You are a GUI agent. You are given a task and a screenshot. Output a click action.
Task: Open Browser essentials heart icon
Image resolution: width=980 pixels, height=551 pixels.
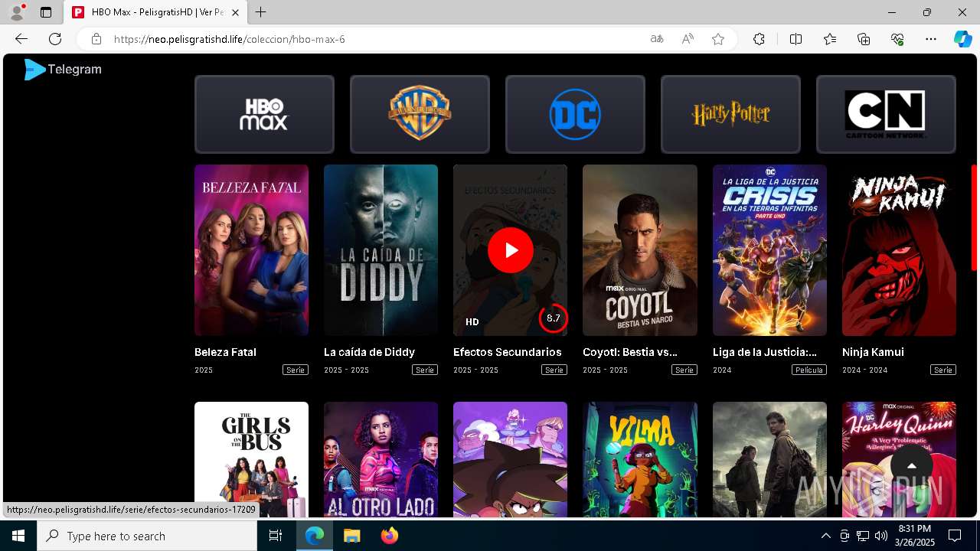coord(897,39)
